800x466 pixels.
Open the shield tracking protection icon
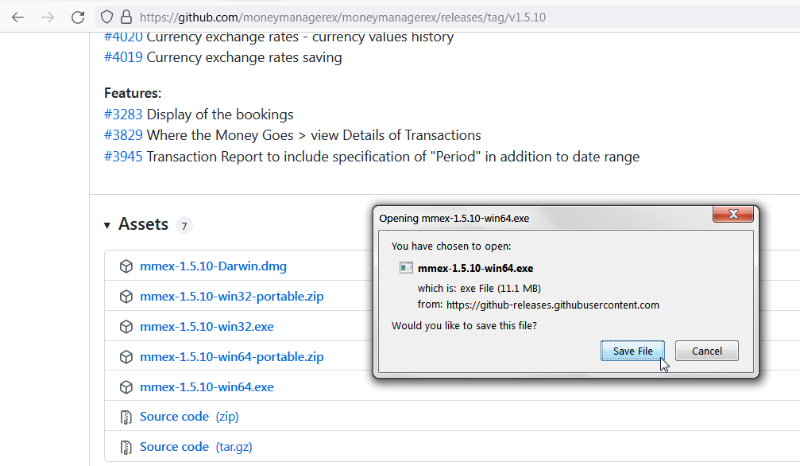pos(107,17)
